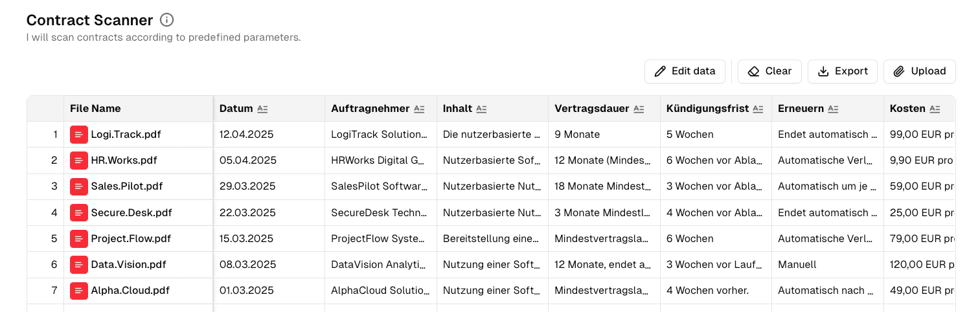980x312 pixels.
Task: Click the sort icon next to Inhalt
Action: click(481, 109)
